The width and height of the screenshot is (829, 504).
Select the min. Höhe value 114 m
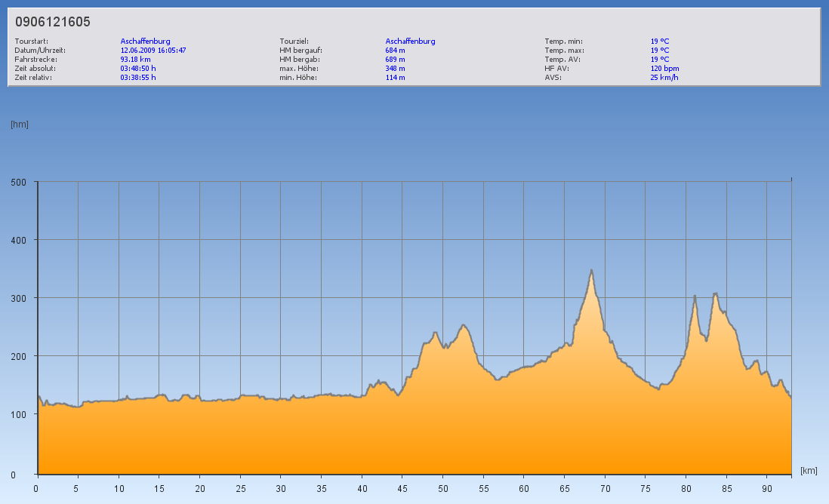click(x=395, y=78)
